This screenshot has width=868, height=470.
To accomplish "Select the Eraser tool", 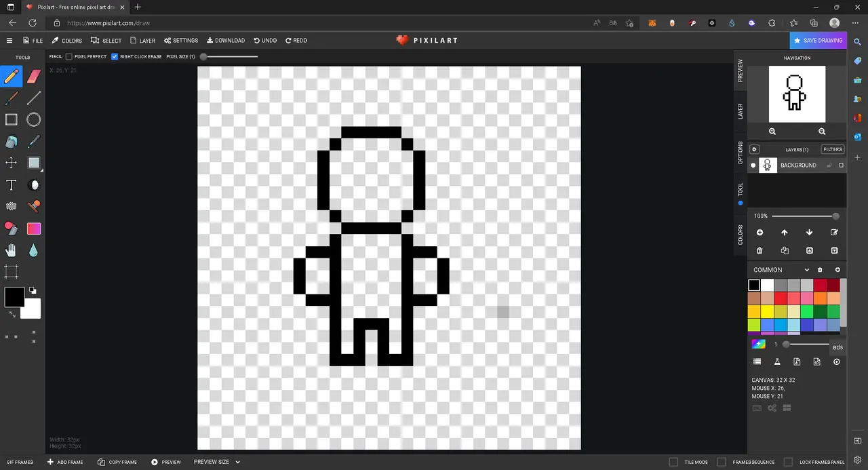I will (x=34, y=76).
